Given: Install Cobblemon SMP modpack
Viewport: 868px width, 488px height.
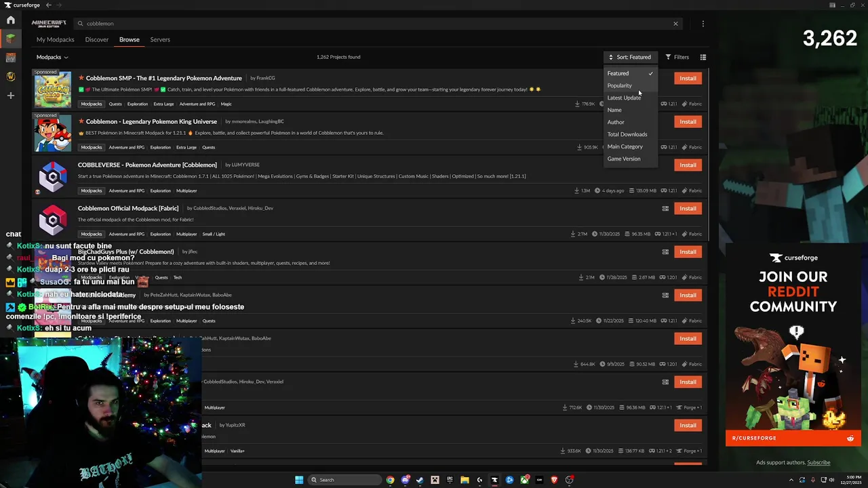Looking at the screenshot, I should point(688,78).
